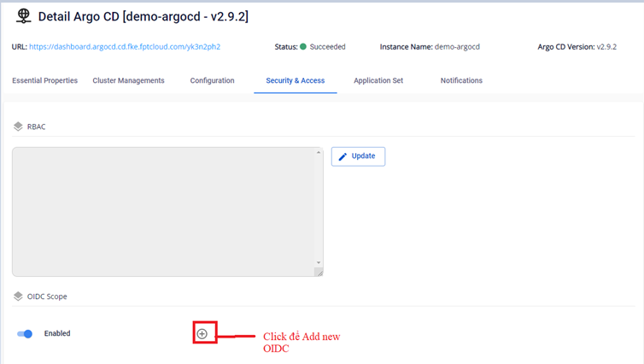
Task: Open the Application Set tab
Action: pos(378,80)
